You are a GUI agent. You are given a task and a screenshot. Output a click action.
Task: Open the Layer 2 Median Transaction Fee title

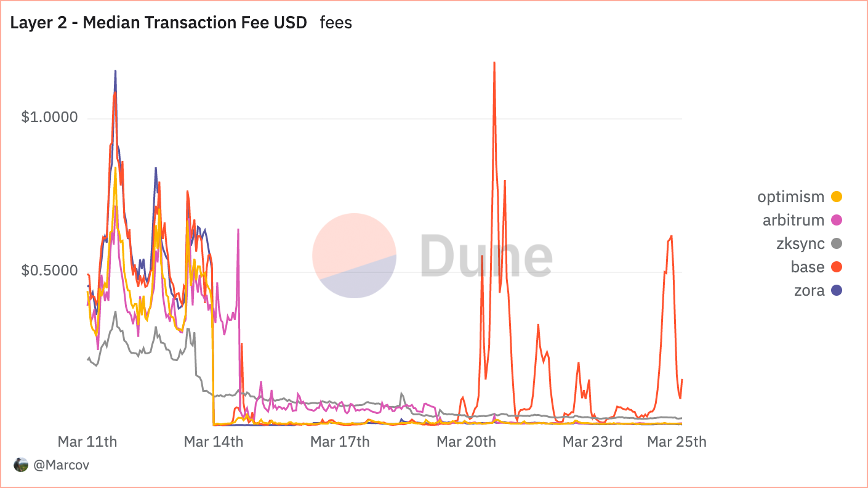click(x=158, y=23)
